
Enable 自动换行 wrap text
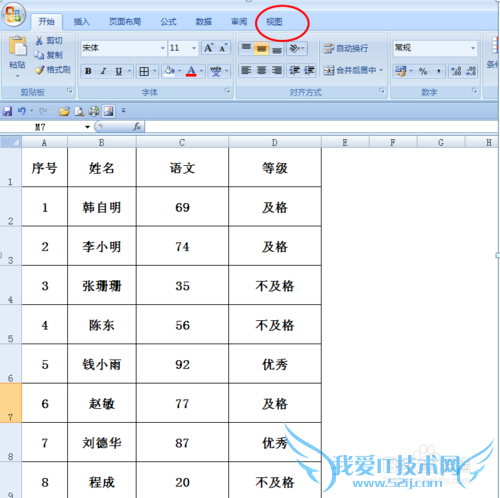(346, 48)
